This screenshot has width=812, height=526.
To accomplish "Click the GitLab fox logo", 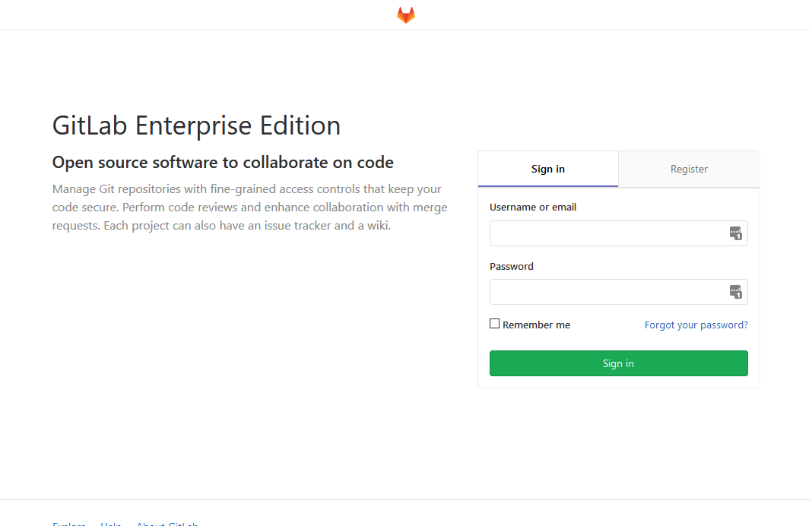I will (406, 15).
